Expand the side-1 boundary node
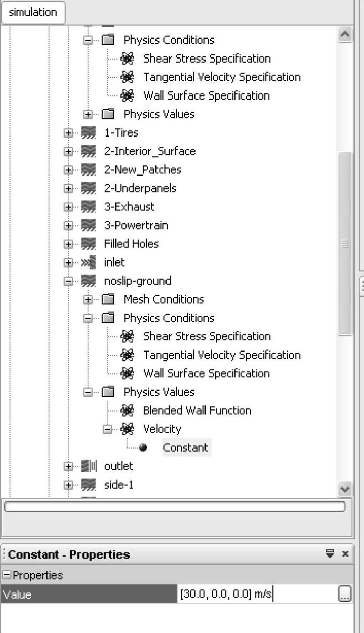The image size is (364, 633). 69,485
